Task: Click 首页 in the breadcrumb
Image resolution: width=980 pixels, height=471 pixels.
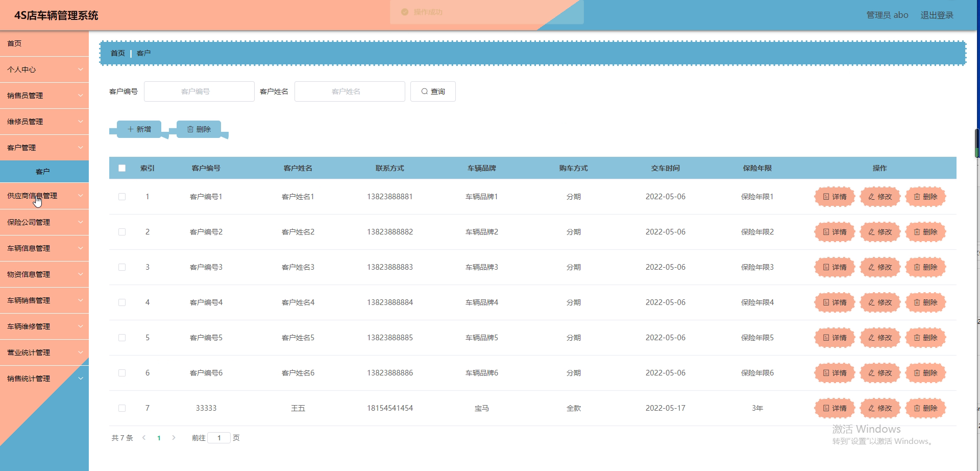Action: [x=118, y=53]
